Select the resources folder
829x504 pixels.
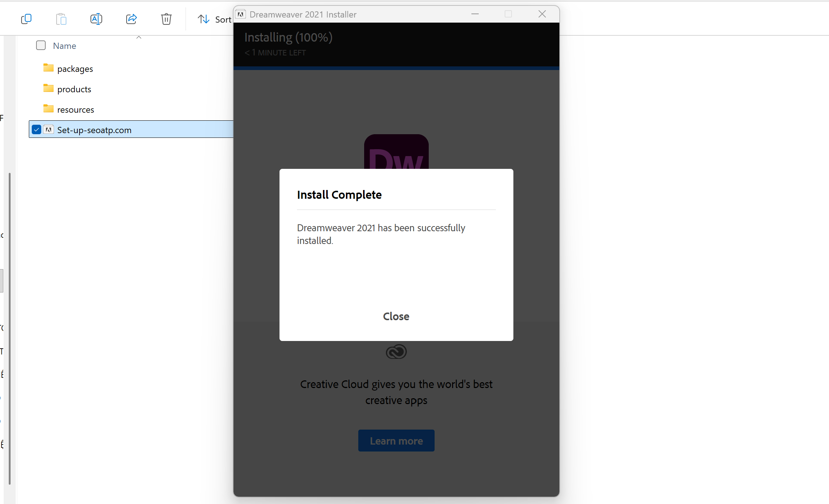(76, 110)
